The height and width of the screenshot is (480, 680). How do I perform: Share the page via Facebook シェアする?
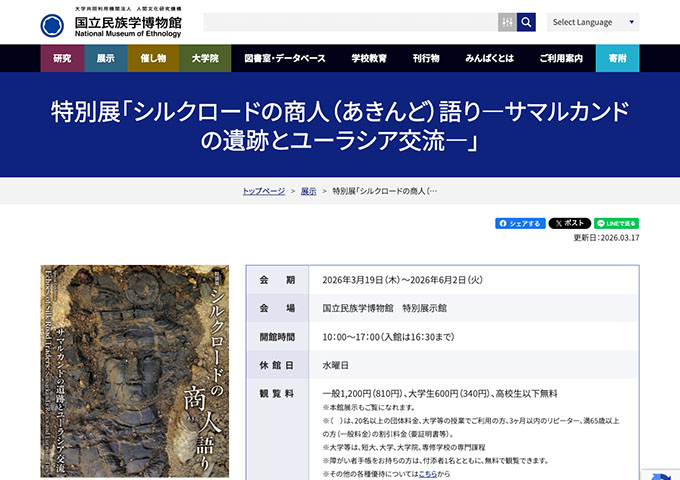pos(520,223)
